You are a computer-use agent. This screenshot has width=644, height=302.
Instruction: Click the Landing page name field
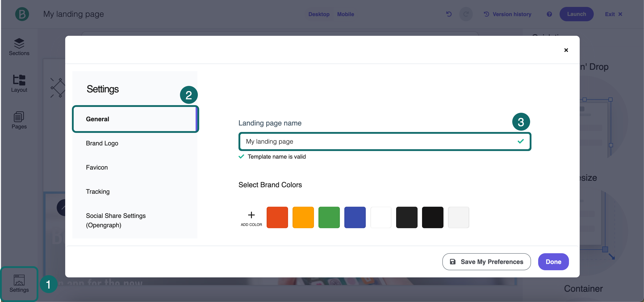point(375,141)
